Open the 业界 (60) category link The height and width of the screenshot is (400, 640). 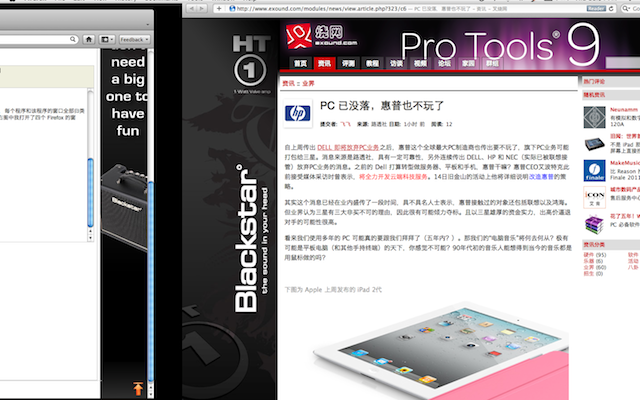595,267
